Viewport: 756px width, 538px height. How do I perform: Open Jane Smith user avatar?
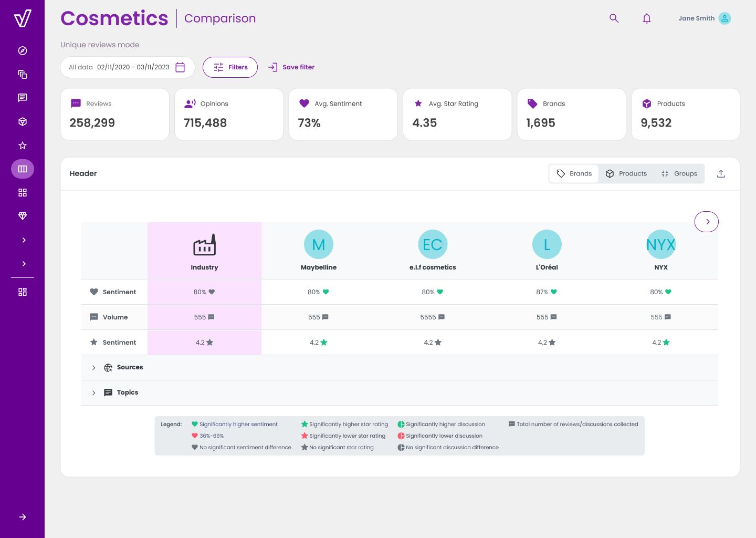724,18
